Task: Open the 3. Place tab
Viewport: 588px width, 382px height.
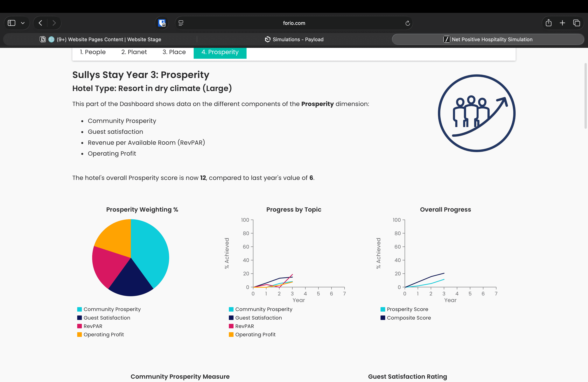Action: click(174, 52)
